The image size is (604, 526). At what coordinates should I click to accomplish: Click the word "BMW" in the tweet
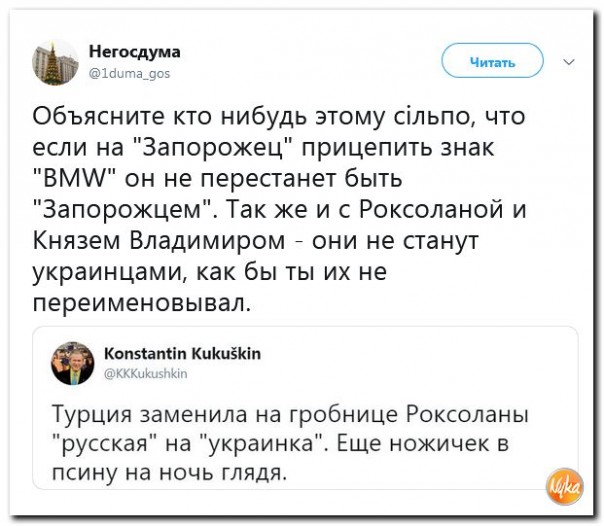click(x=76, y=179)
